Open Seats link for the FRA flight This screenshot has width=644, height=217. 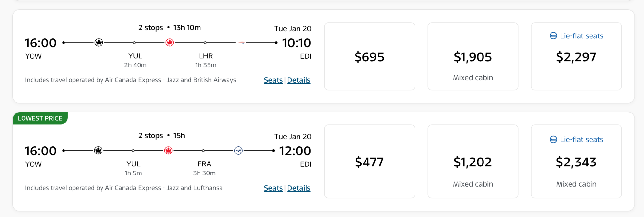(273, 188)
